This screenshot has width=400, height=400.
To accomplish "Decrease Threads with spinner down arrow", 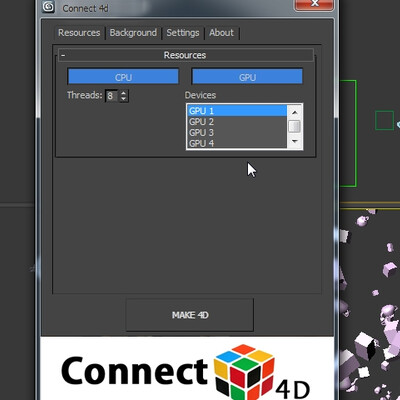I will click(x=124, y=99).
